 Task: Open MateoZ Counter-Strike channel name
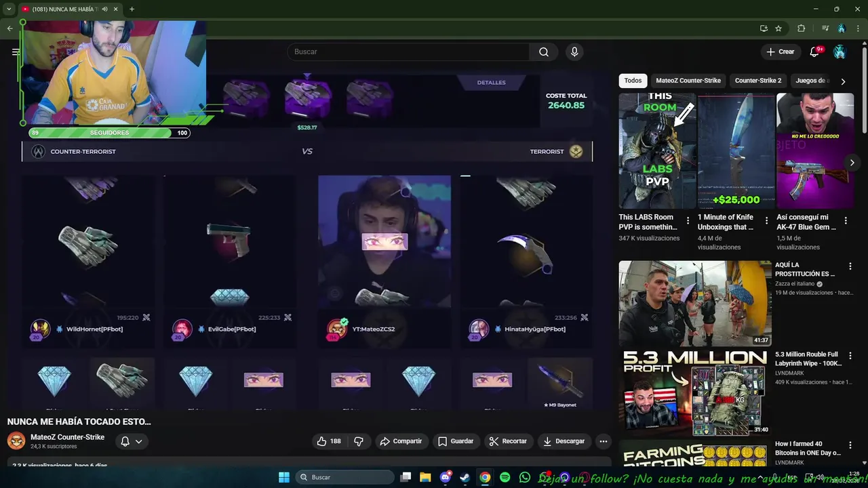click(67, 437)
